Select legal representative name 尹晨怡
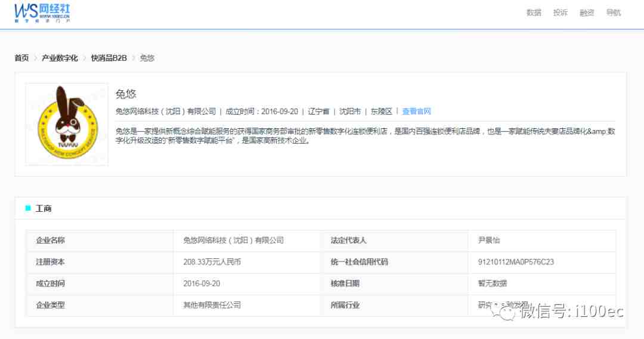Image resolution: width=644 pixels, height=339 pixels. coord(489,241)
